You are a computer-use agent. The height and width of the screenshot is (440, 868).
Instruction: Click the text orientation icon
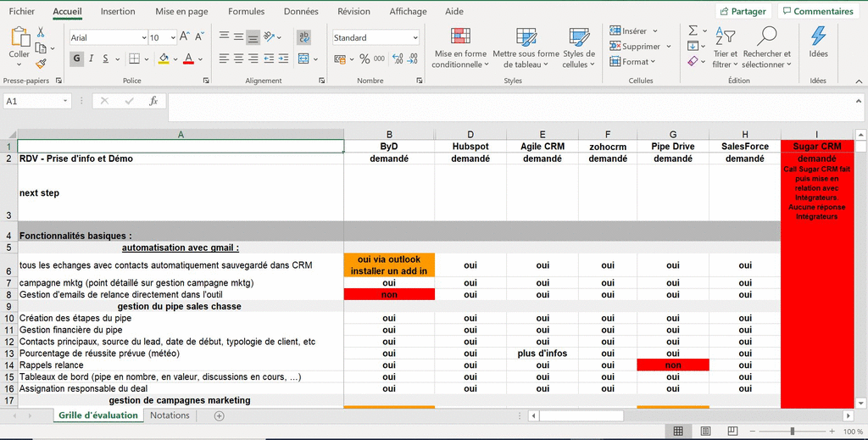click(270, 37)
